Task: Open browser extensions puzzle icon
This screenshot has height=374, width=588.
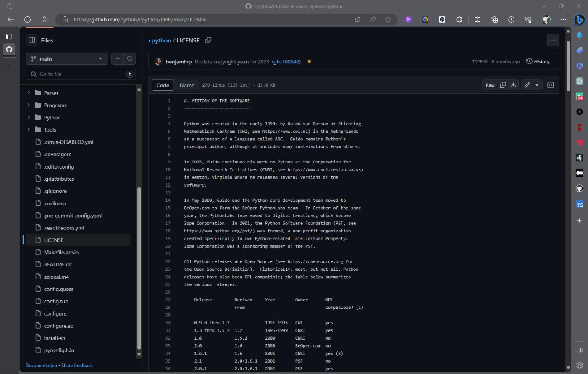Action: pos(459,19)
